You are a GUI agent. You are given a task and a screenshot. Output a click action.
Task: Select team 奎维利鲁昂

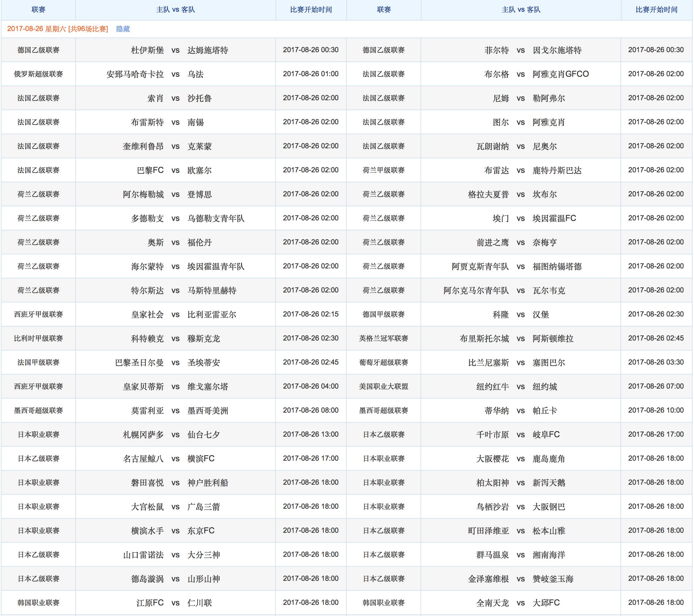[x=143, y=146]
